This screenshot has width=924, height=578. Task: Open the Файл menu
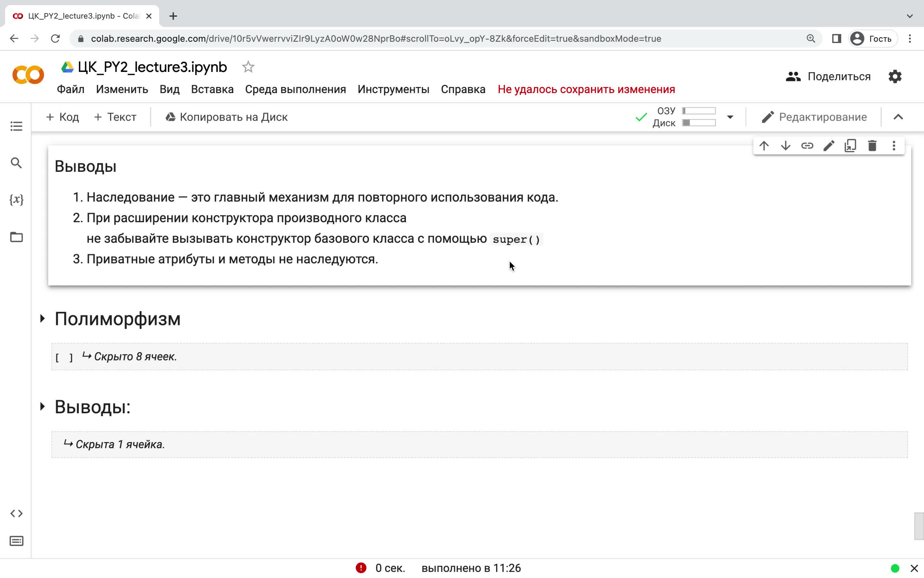[x=71, y=90]
